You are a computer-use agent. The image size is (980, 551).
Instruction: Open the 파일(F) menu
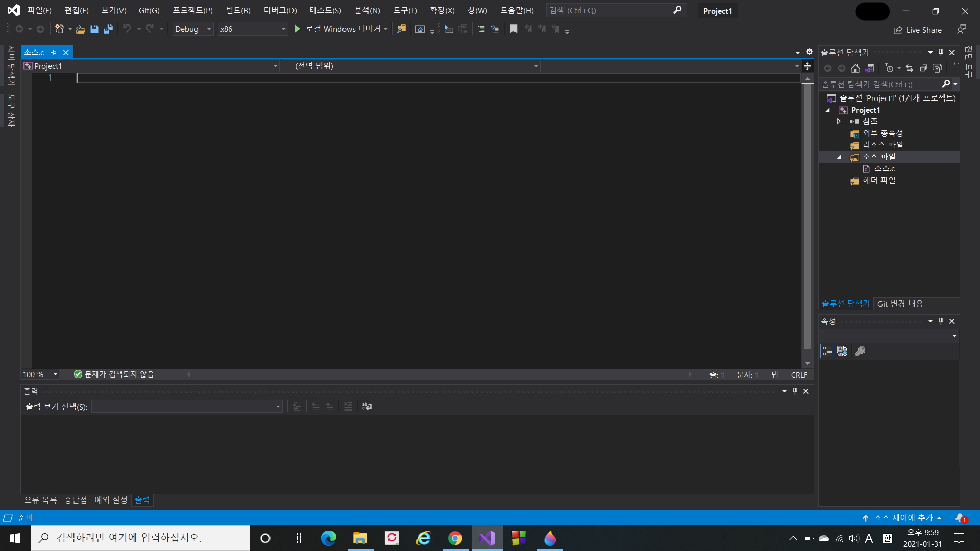[39, 10]
